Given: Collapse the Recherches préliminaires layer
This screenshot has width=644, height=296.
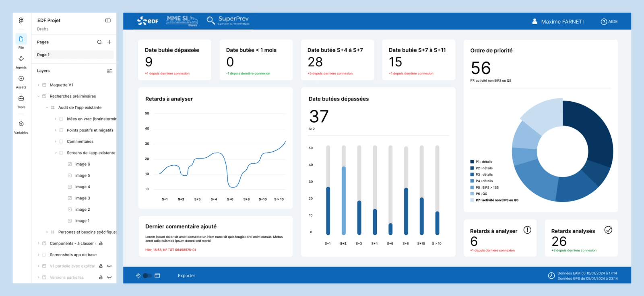Looking at the screenshot, I should click(39, 96).
